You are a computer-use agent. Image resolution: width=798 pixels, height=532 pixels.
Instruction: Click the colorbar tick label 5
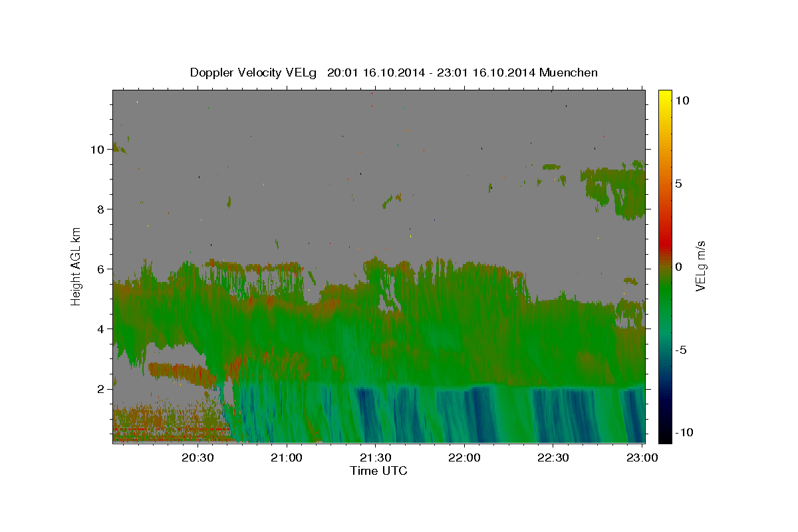678,184
